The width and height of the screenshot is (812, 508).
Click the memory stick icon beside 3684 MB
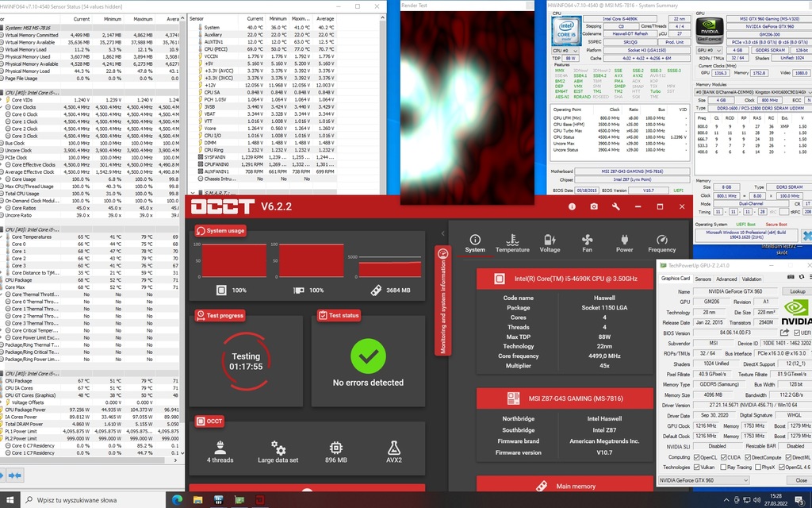[x=376, y=291]
